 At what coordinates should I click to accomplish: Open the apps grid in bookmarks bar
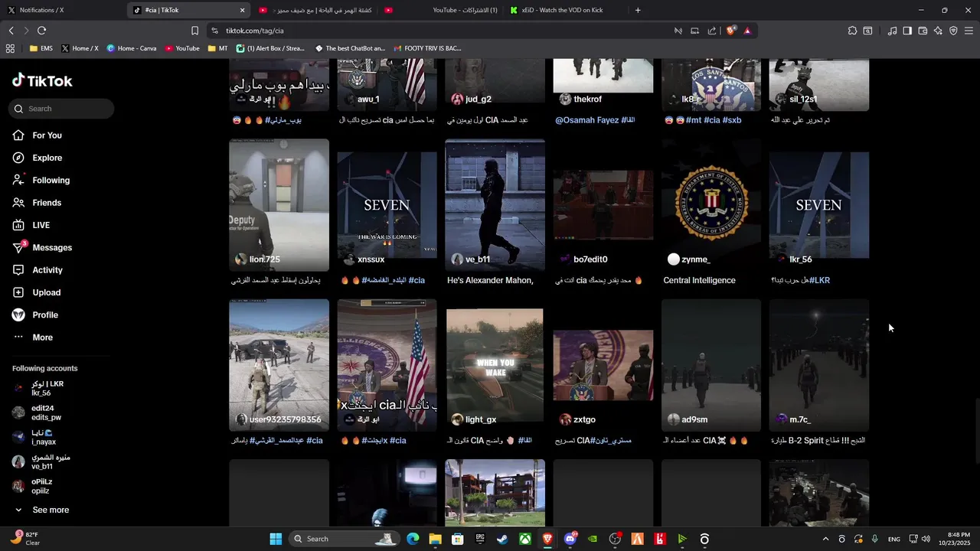click(10, 48)
